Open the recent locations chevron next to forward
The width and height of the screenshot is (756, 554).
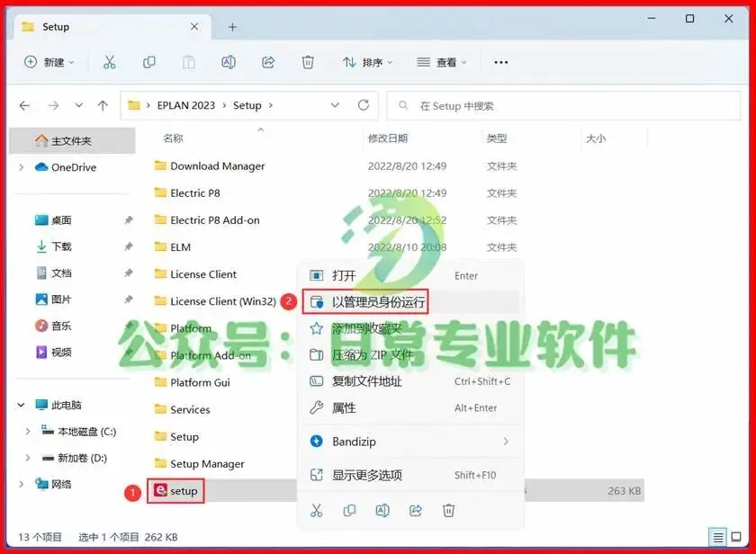pyautogui.click(x=78, y=105)
